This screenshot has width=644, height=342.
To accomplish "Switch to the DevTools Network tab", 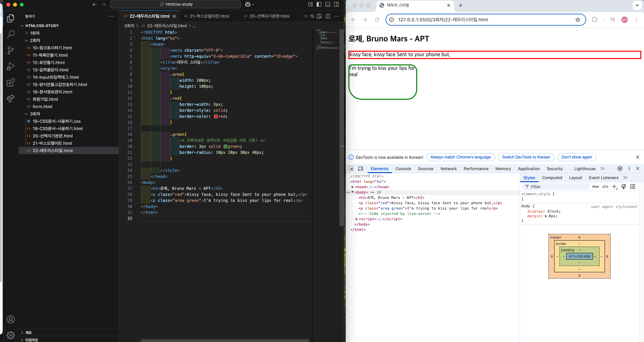I will pyautogui.click(x=449, y=169).
